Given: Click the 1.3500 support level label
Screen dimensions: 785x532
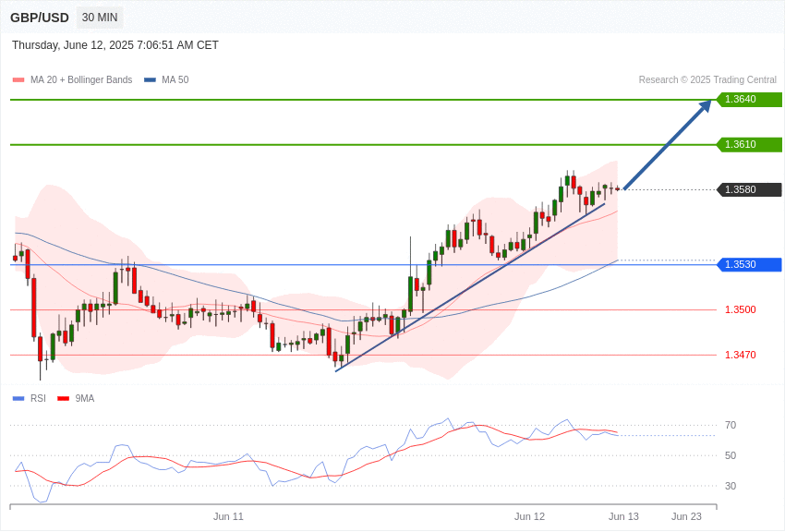Looking at the screenshot, I should 741,309.
